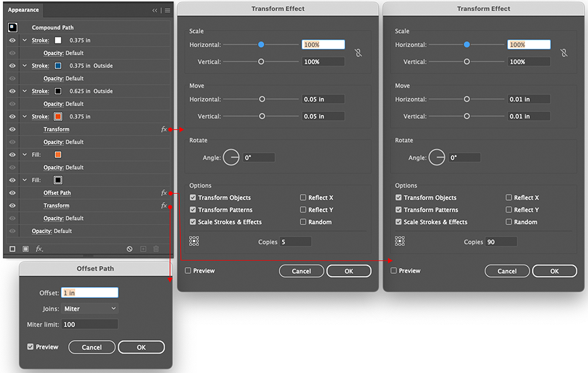The height and width of the screenshot is (373, 588).
Task: Click Add New Fill icon in Appearance panel
Action: [25, 249]
